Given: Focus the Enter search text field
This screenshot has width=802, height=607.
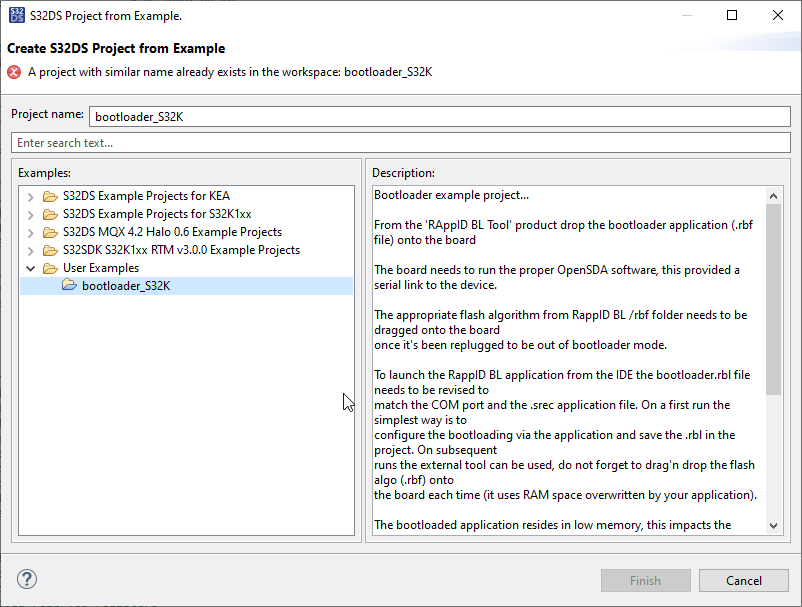Looking at the screenshot, I should pyautogui.click(x=400, y=143).
